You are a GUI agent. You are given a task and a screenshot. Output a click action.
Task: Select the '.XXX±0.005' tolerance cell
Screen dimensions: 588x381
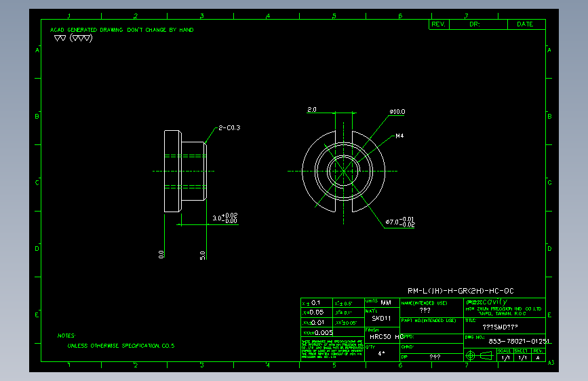[x=318, y=333]
